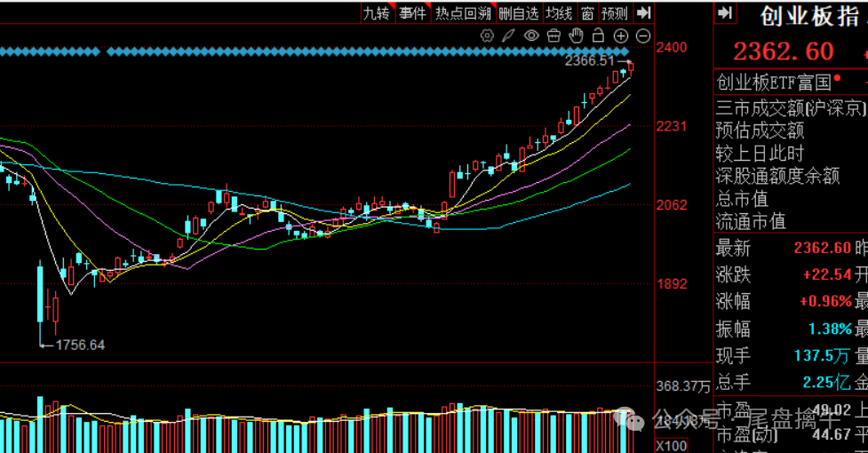This screenshot has width=868, height=453.
Task: Open the 九转 indicator tab
Action: point(377,13)
